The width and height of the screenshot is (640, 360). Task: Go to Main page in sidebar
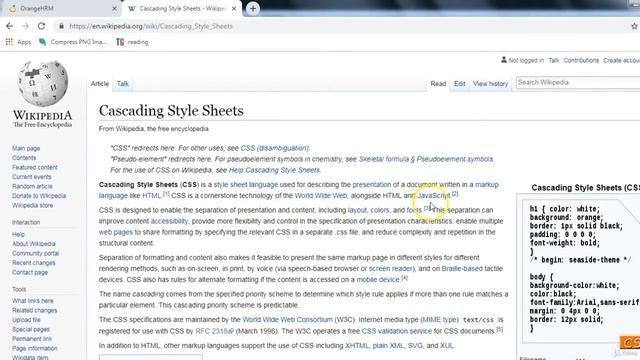(x=26, y=148)
